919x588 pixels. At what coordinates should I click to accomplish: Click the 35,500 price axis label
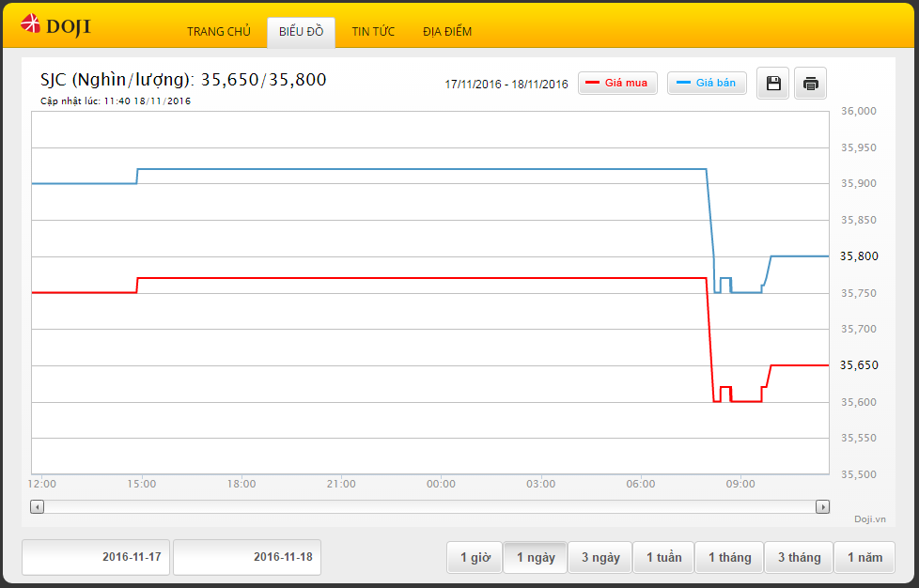859,474
